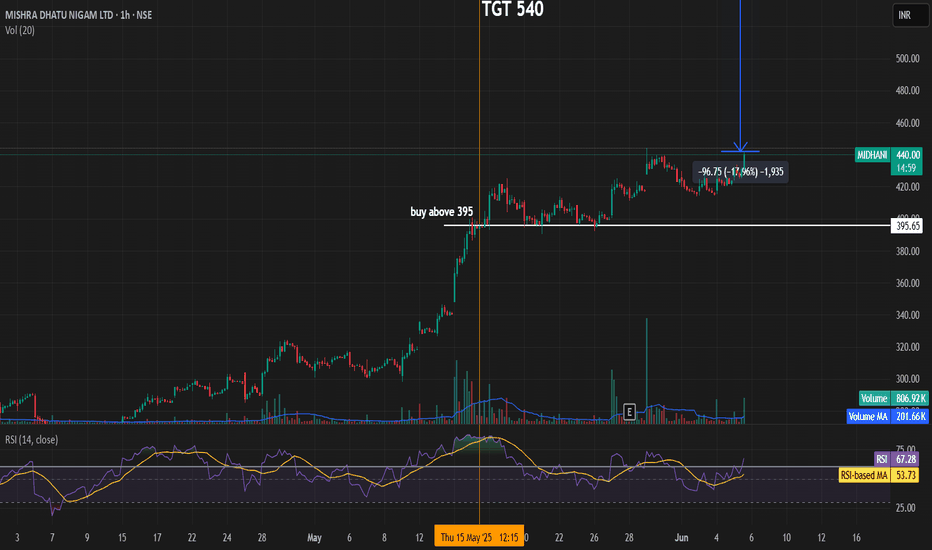Viewport: 932px width, 550px height.
Task: Click the 16 date label on time axis
Action: click(x=857, y=538)
